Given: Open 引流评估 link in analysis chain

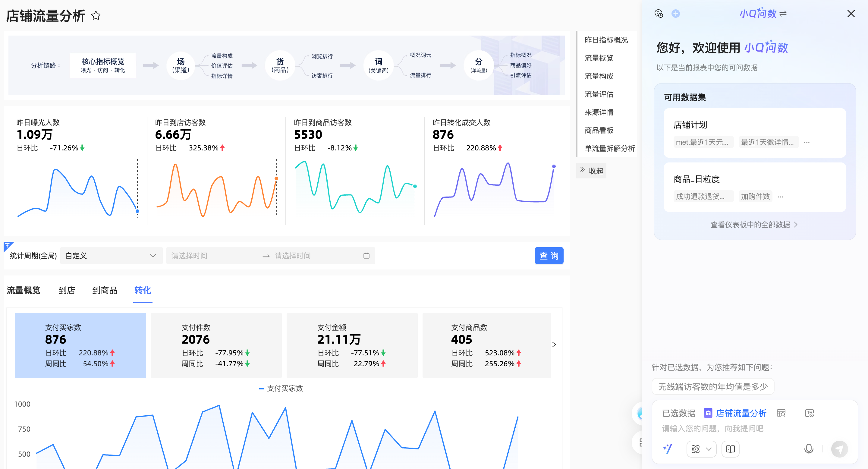Looking at the screenshot, I should click(520, 75).
